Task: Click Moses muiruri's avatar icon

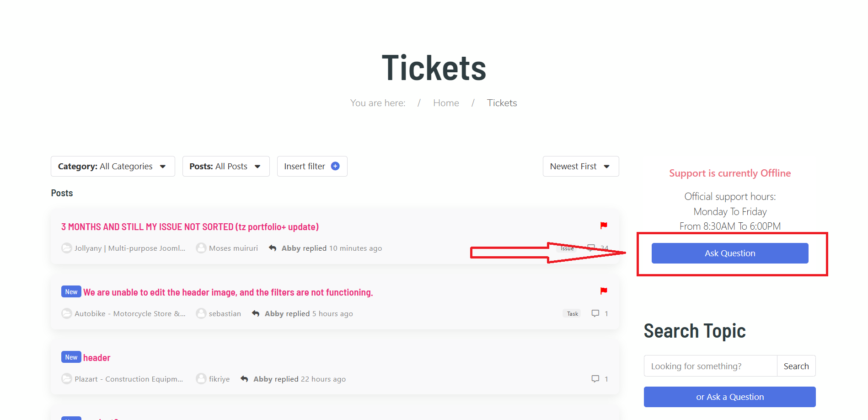Action: click(x=201, y=248)
